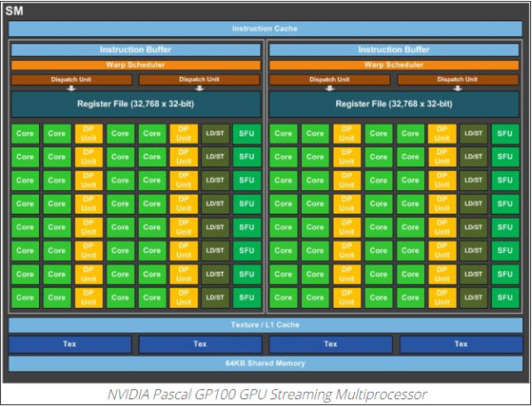Click the SM label in the diagram corner
532x407 pixels.
click(14, 12)
